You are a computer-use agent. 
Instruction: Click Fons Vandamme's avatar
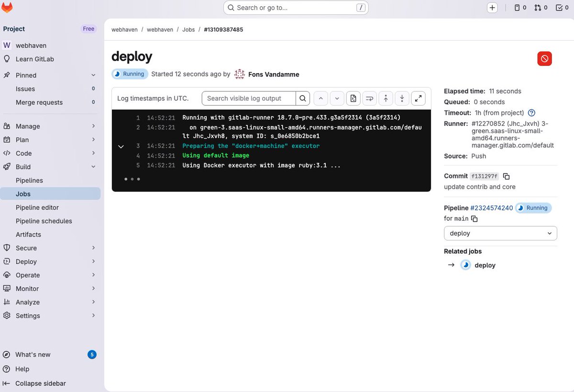pyautogui.click(x=240, y=74)
